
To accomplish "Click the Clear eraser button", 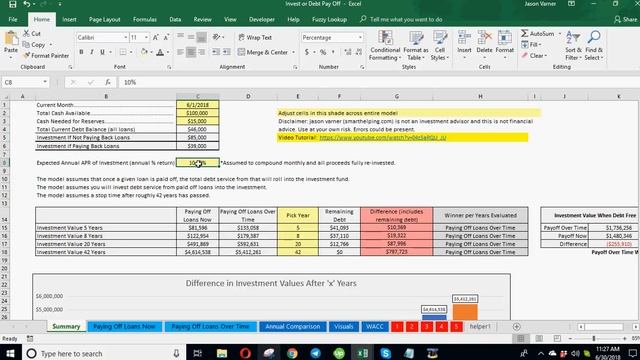I will click(x=534, y=56).
